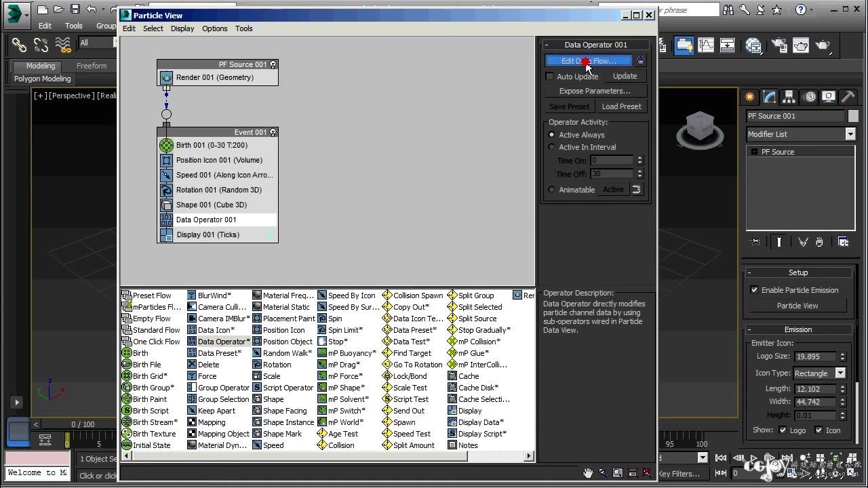Click the Load Preset button
This screenshot has height=488, width=868.
click(621, 106)
